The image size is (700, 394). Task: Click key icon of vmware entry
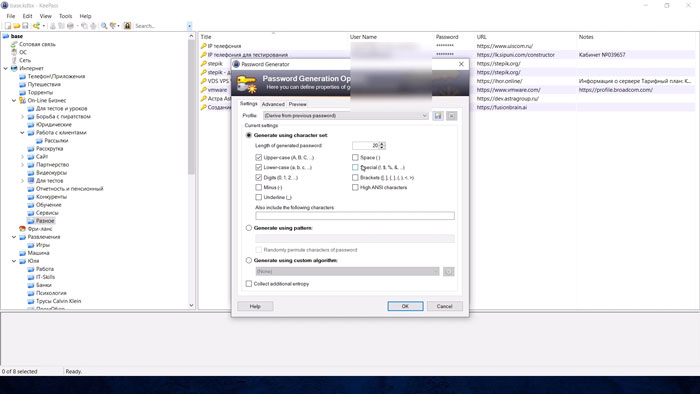[204, 90]
